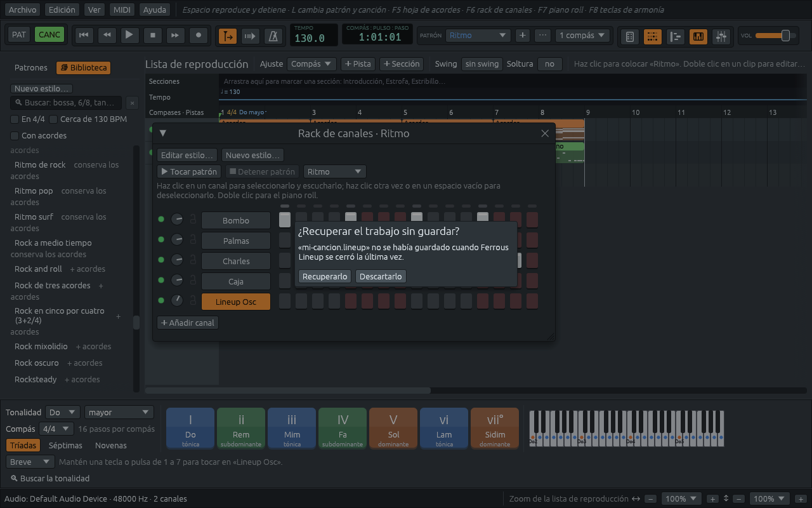Open the chord sheet view icon
812x508 pixels.
(x=629, y=36)
